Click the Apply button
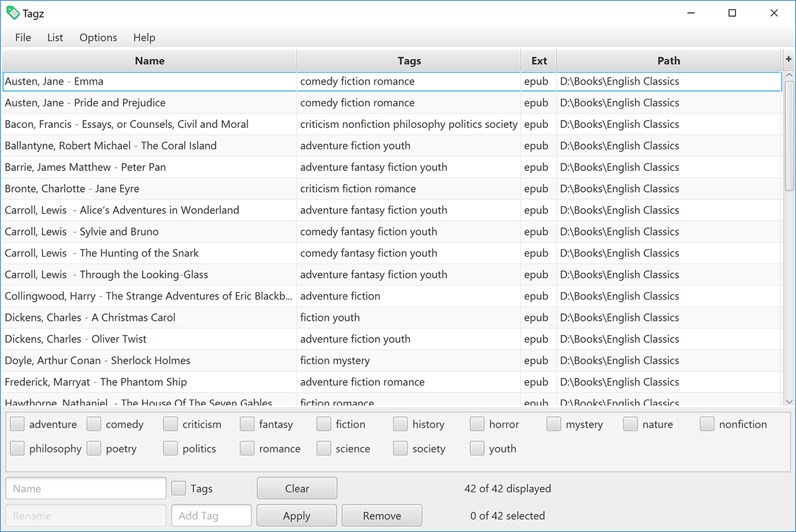796x532 pixels. point(297,516)
